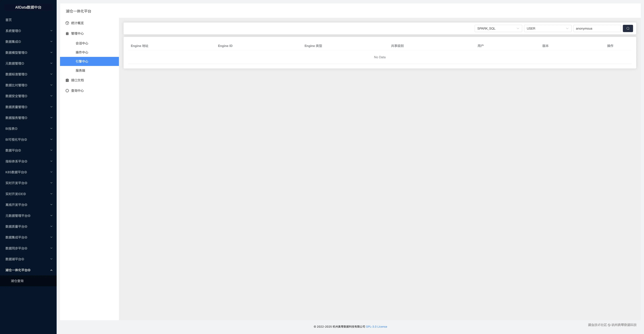The image size is (644, 334).
Task: Open 统计概览 in the platform menu
Action: point(89,23)
